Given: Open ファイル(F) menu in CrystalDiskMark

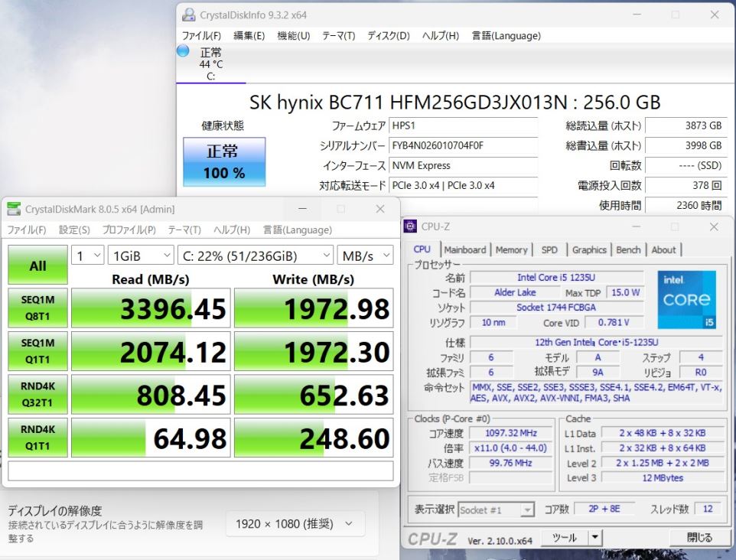Looking at the screenshot, I should pos(26,230).
